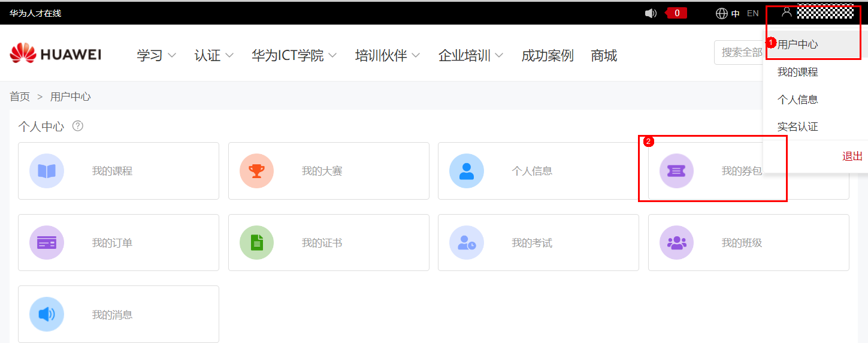
Task: Select 个人信息 in the user dropdown menu
Action: (797, 100)
